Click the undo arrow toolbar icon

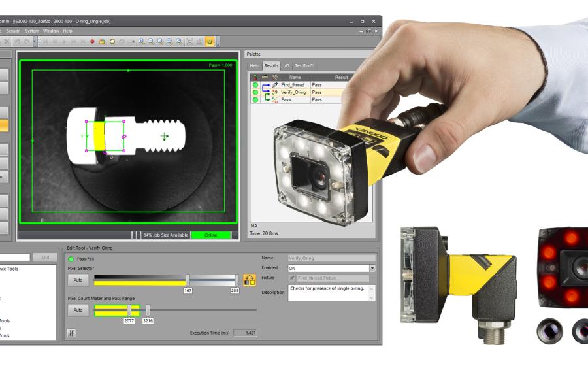coord(17,42)
